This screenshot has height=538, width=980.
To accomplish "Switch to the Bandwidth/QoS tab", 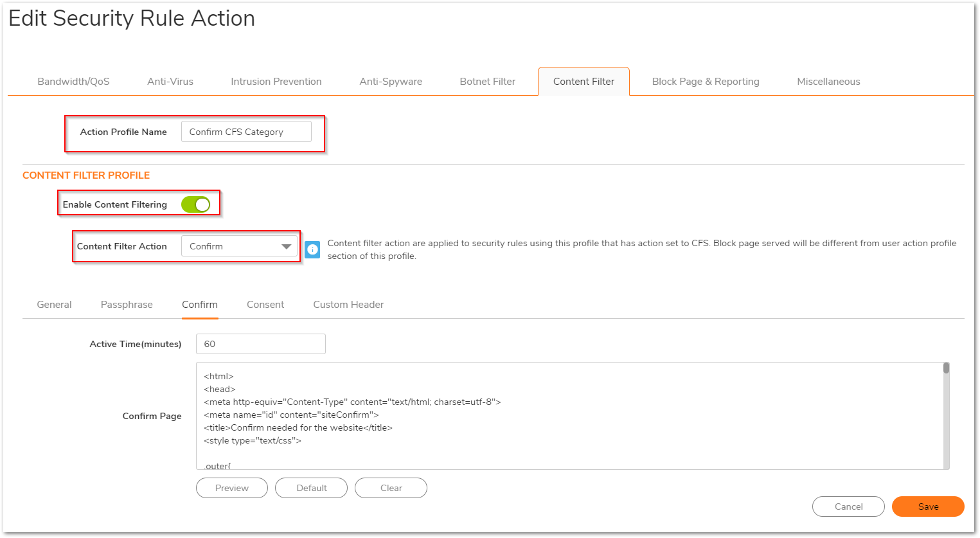I will 73,82.
